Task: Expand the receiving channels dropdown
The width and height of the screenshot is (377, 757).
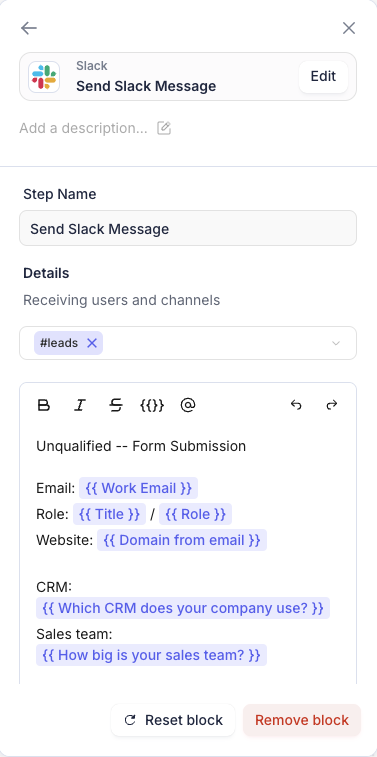Action: [336, 343]
